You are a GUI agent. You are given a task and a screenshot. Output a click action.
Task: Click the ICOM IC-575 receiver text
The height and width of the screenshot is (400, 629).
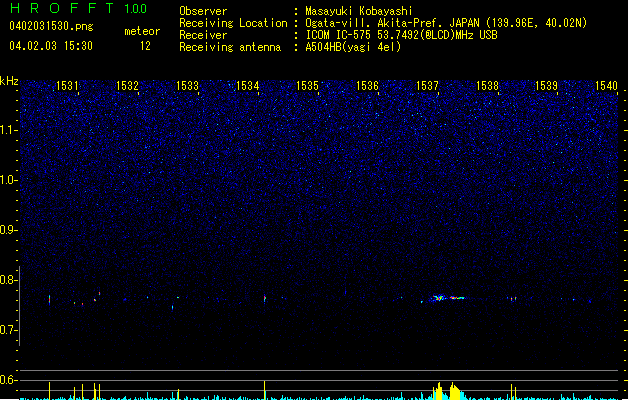[402, 35]
